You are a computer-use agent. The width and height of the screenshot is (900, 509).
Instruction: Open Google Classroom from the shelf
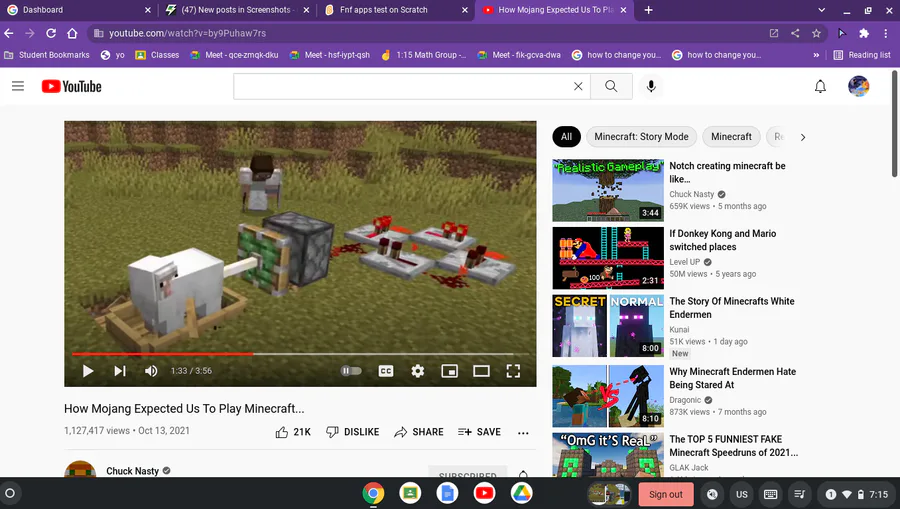point(410,493)
